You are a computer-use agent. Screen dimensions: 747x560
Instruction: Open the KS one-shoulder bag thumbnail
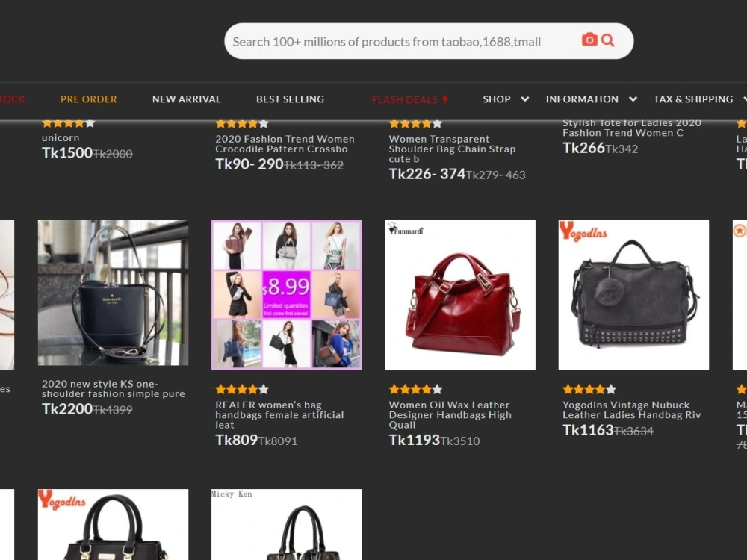point(114,293)
